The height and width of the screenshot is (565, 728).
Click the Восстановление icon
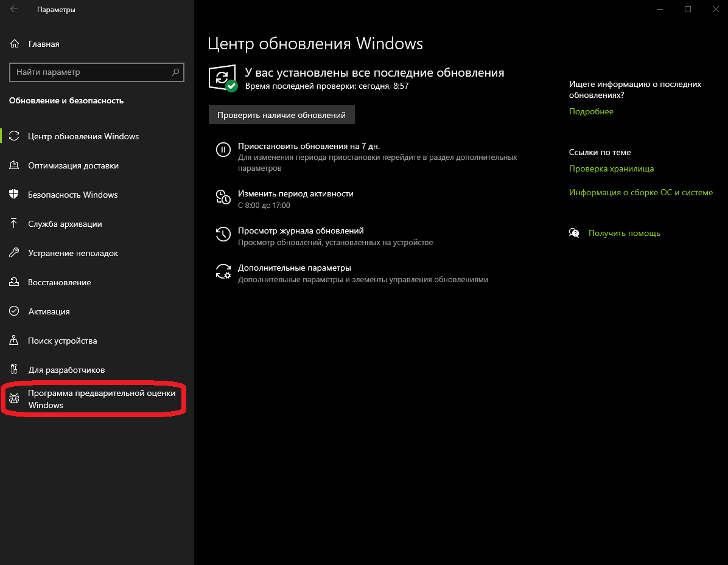pos(14,282)
